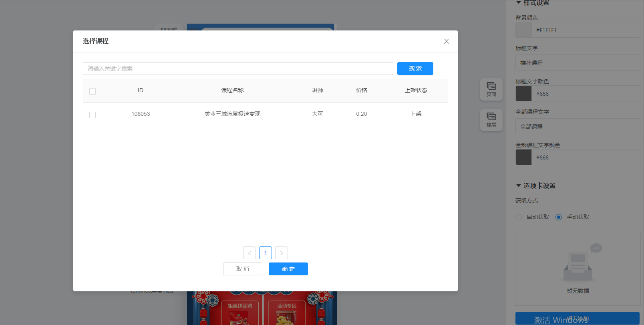Viewport: 644px width, 325px height.
Task: Select 自动获取 radio option
Action: point(519,217)
